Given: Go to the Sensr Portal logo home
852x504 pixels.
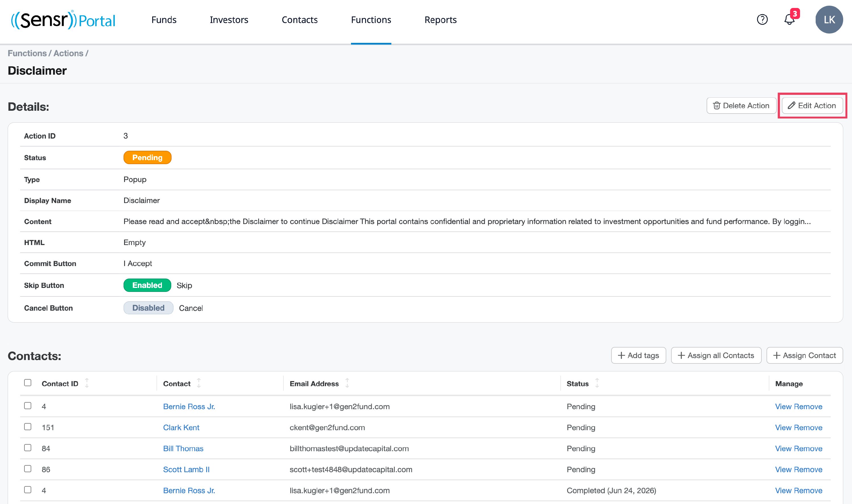Looking at the screenshot, I should (63, 20).
